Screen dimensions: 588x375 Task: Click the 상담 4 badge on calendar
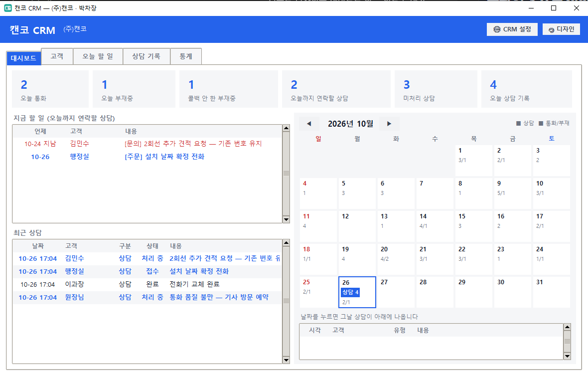(x=350, y=292)
